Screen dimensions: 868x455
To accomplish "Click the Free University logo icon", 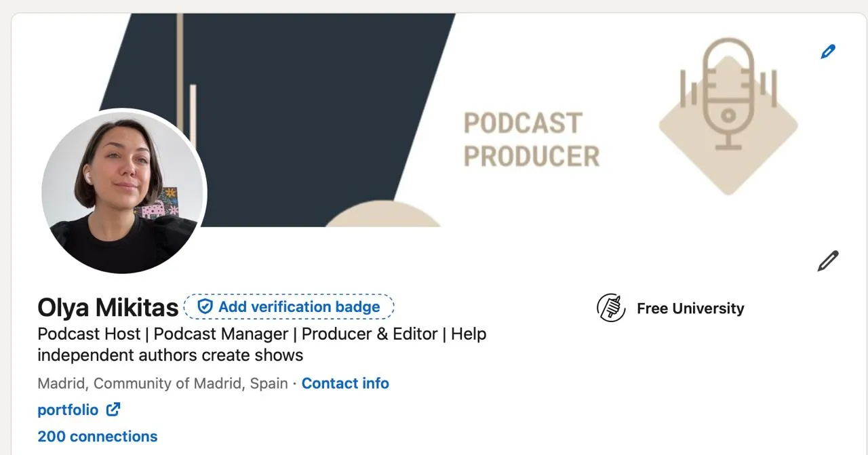I will (611, 308).
